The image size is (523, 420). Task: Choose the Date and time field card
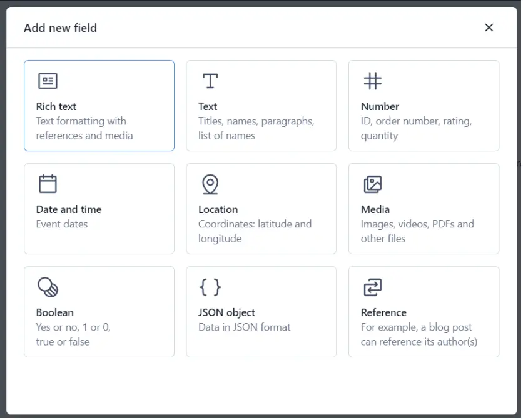(x=99, y=209)
